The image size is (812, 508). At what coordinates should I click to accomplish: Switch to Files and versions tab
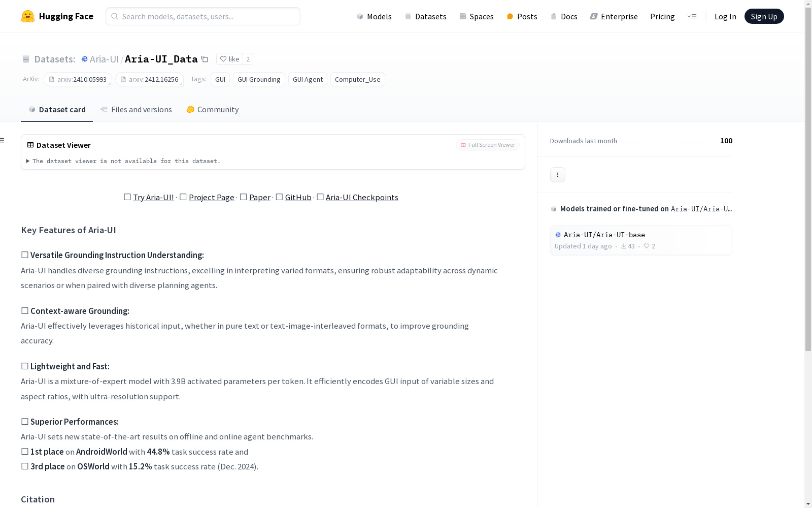136,109
